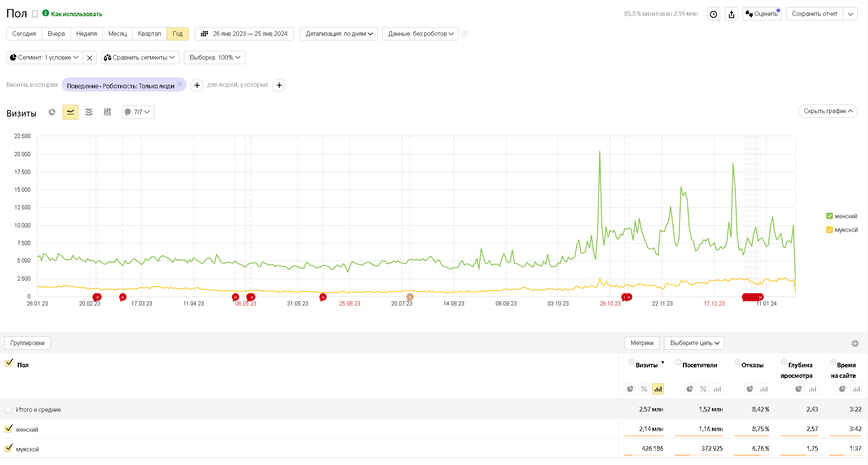Switch period to Месяц
The width and height of the screenshot is (868, 465).
coord(117,34)
